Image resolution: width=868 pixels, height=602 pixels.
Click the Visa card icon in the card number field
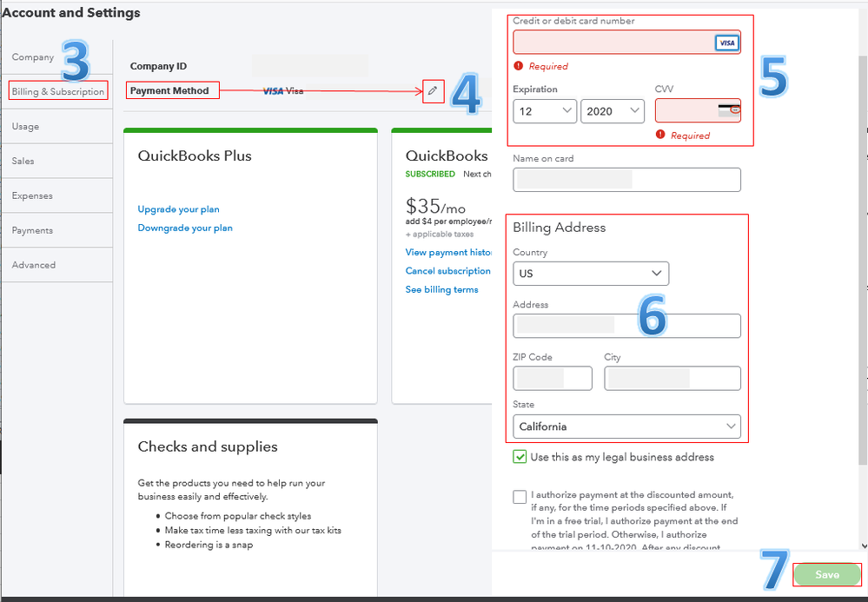tap(726, 43)
